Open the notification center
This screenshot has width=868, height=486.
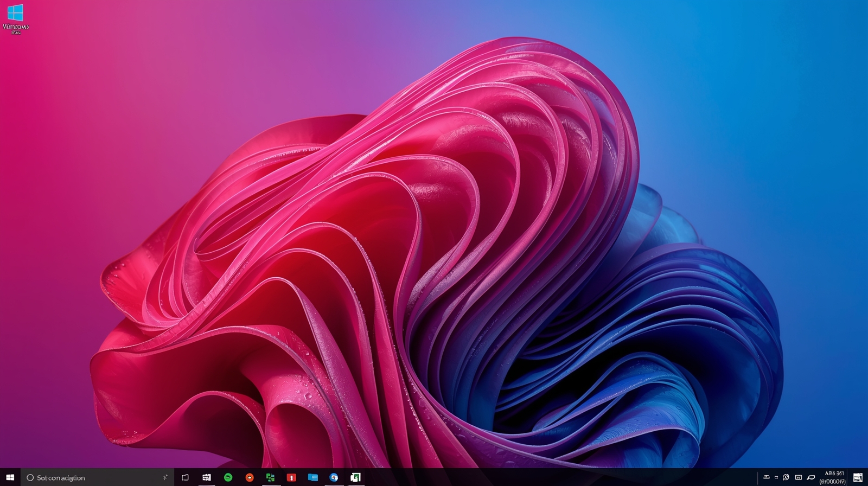coord(858,477)
